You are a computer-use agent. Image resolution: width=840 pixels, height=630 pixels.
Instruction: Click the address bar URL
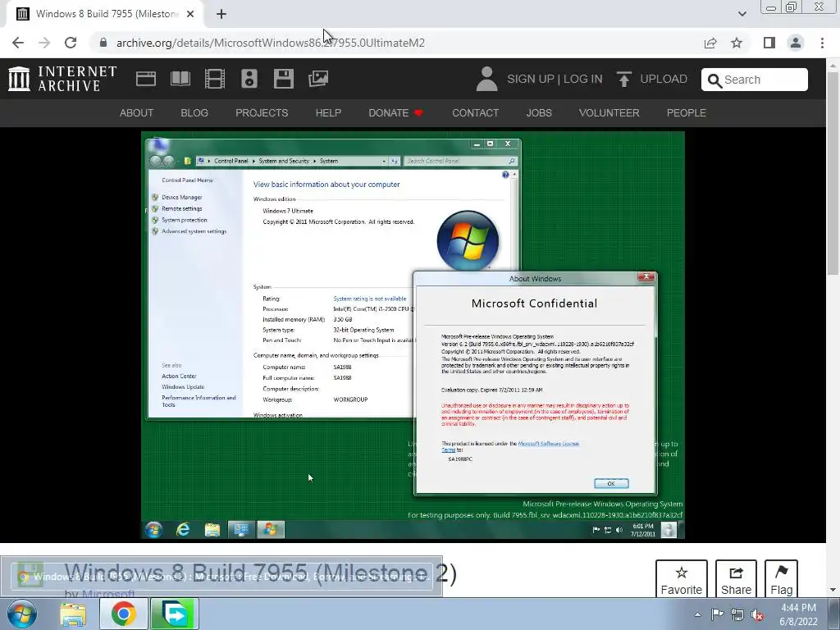(271, 43)
